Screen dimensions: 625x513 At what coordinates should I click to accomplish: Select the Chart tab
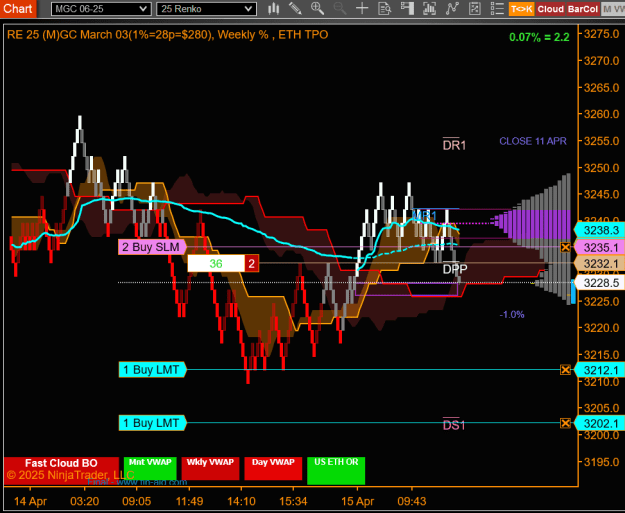tap(18, 8)
